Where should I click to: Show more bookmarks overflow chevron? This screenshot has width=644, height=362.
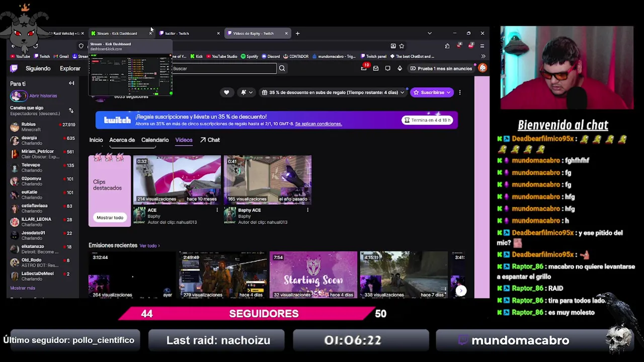(x=483, y=56)
